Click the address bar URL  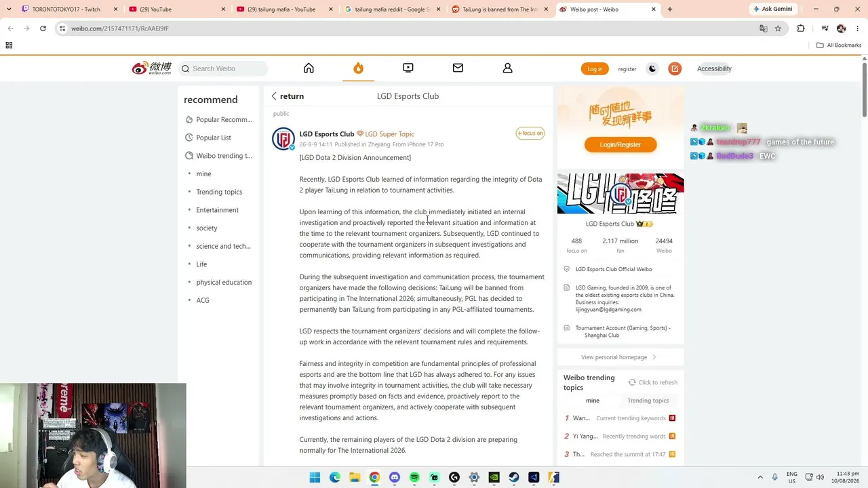[x=120, y=28]
